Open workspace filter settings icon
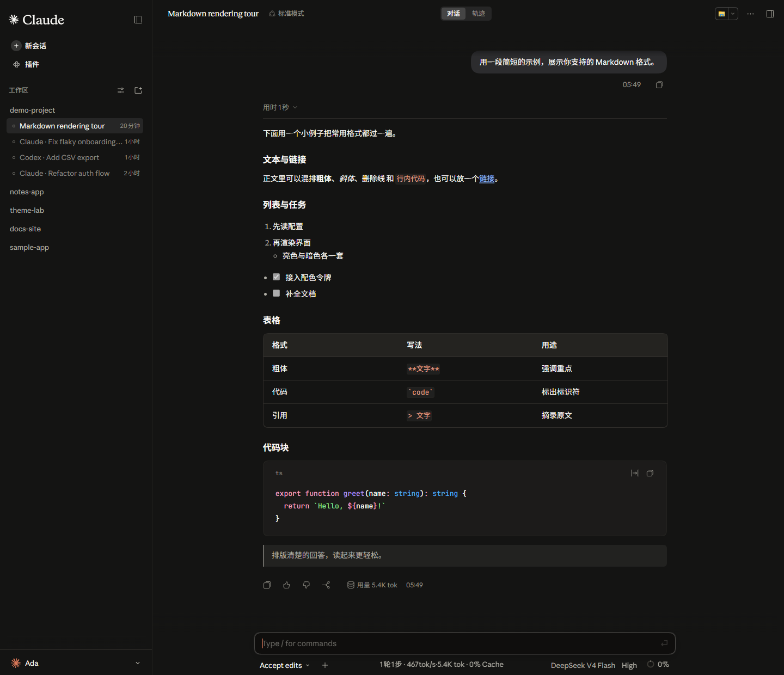Screen dimensions: 784x675 (121, 90)
